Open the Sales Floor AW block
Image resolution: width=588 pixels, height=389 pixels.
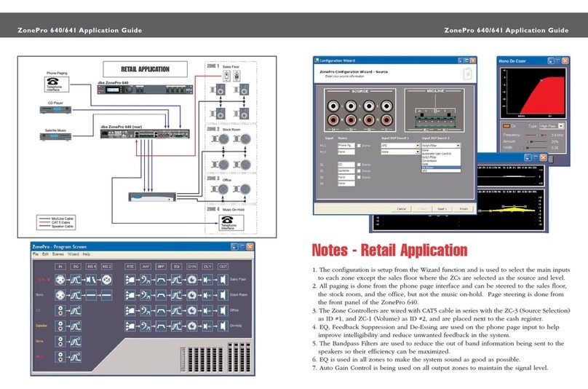[146, 279]
